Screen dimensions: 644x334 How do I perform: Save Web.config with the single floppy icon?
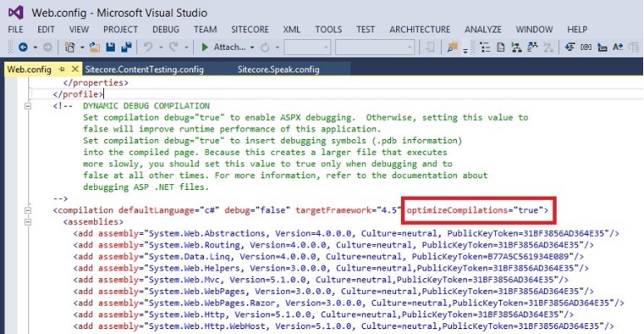pos(110,47)
